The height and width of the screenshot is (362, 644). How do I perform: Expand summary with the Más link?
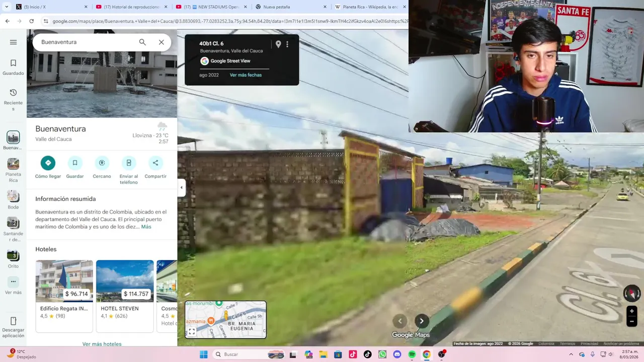(x=146, y=227)
